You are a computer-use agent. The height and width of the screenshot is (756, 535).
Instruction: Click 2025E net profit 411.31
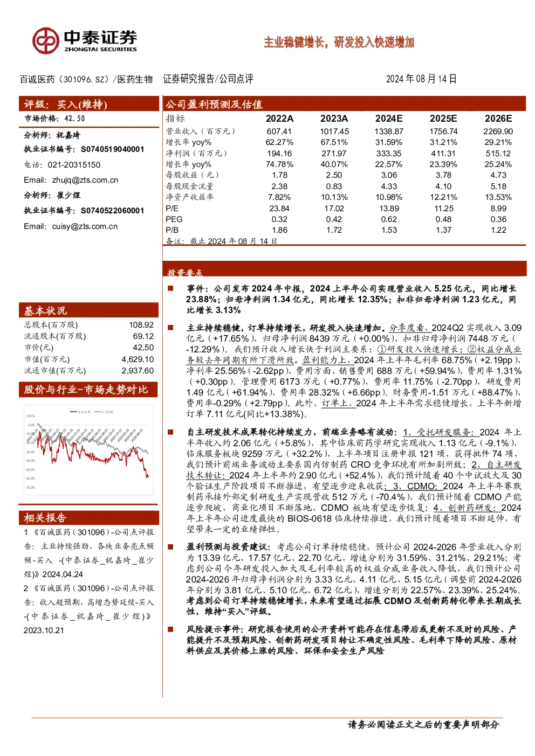(443, 154)
